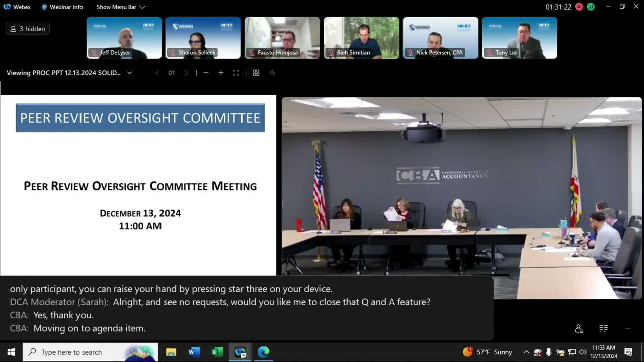This screenshot has width=644, height=362.
Task: Open Word from the taskbar
Action: click(x=194, y=352)
